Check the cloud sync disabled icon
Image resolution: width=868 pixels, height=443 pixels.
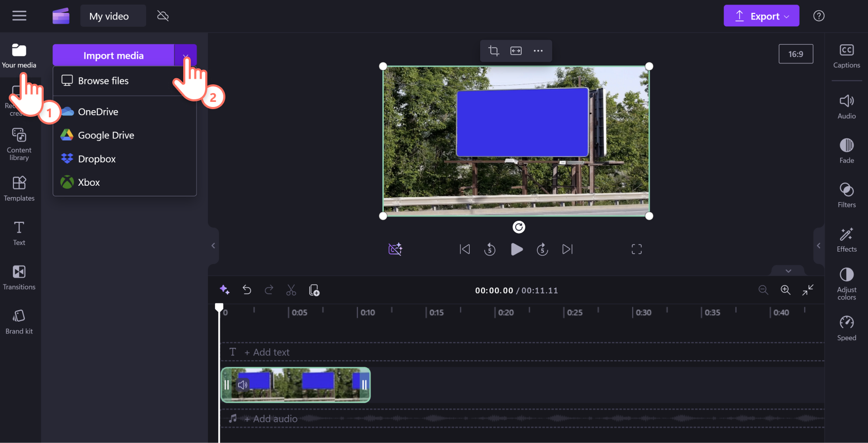(163, 16)
